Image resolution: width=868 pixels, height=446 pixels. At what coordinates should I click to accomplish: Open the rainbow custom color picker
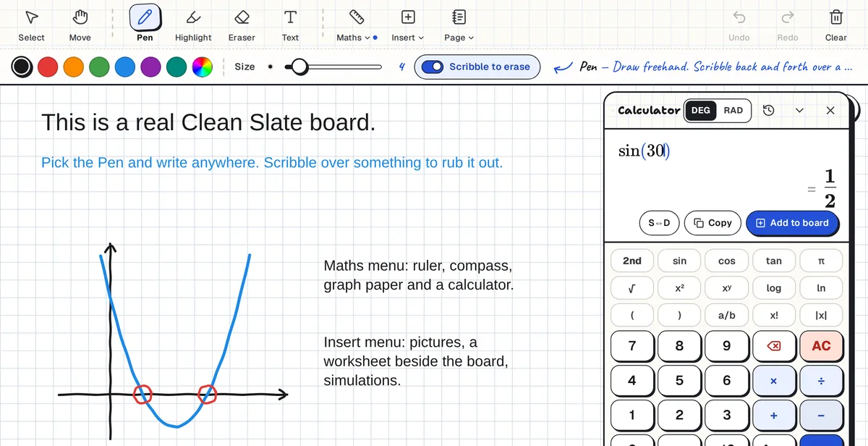coord(202,67)
